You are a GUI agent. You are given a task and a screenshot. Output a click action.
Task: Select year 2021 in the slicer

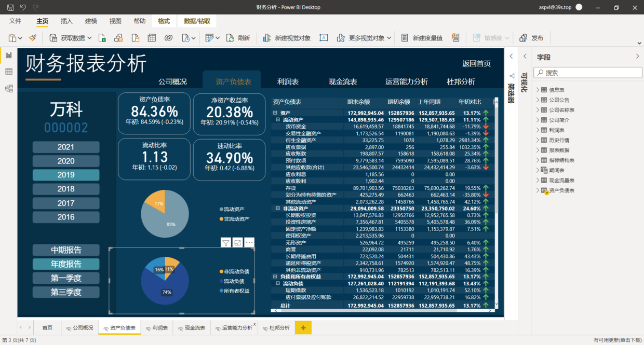click(66, 147)
